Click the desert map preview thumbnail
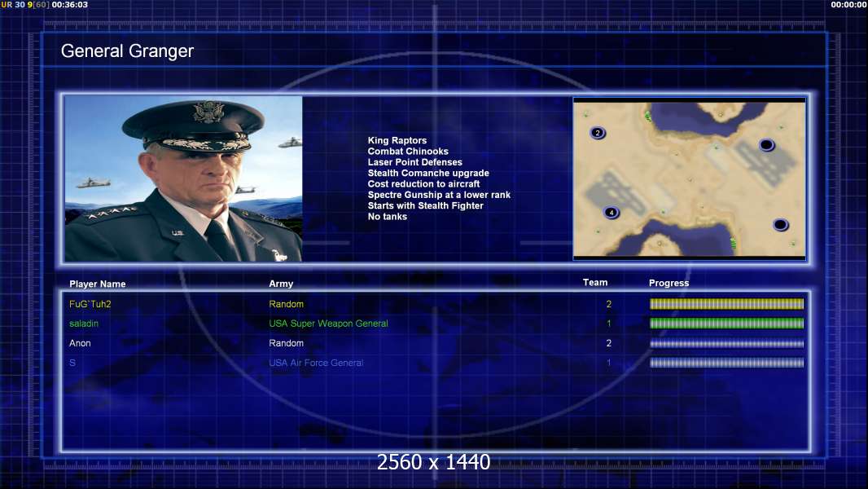This screenshot has width=868, height=489. [689, 178]
